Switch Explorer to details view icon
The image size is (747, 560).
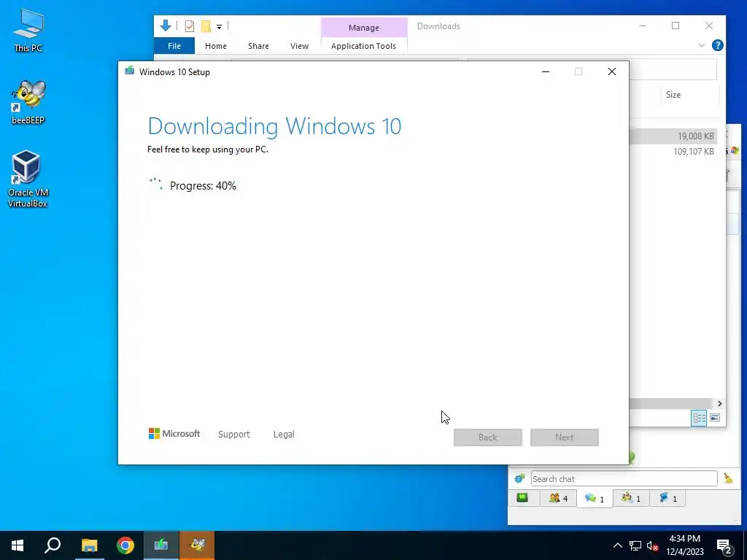(x=699, y=418)
